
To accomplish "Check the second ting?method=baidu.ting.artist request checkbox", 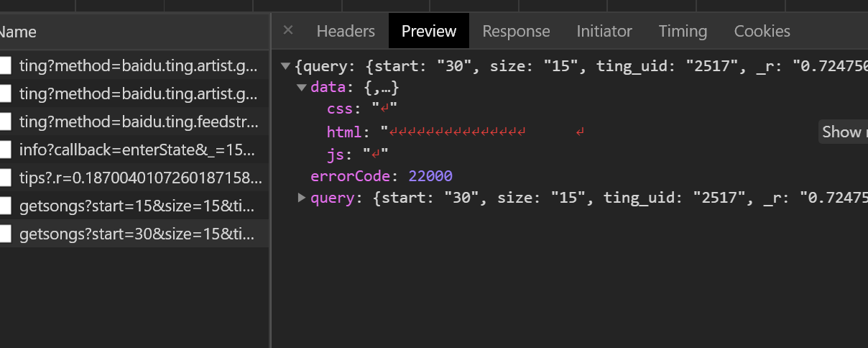I will coord(4,93).
